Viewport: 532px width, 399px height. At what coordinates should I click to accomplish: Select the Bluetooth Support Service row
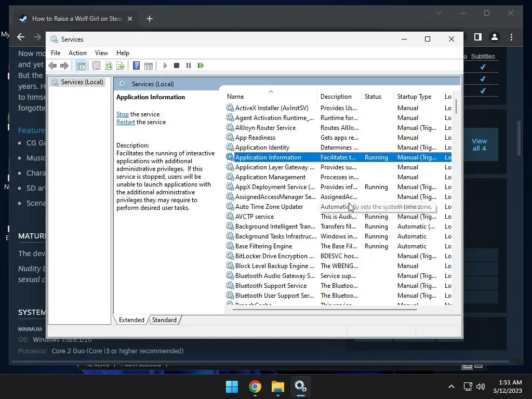pyautogui.click(x=338, y=286)
